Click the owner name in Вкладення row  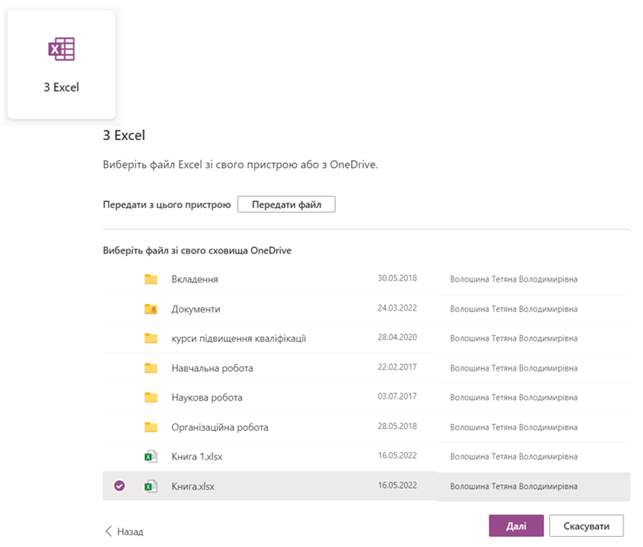click(x=513, y=279)
